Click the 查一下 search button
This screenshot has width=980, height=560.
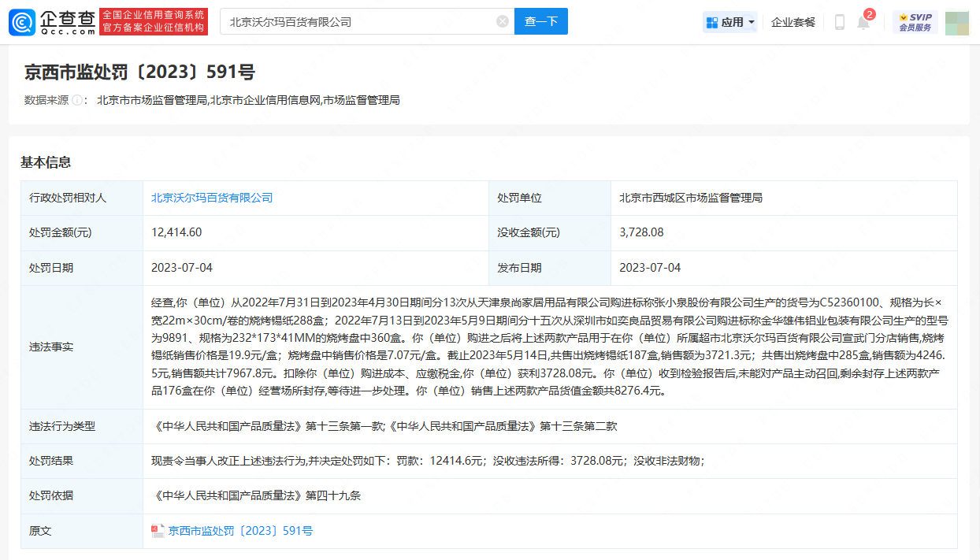click(541, 22)
